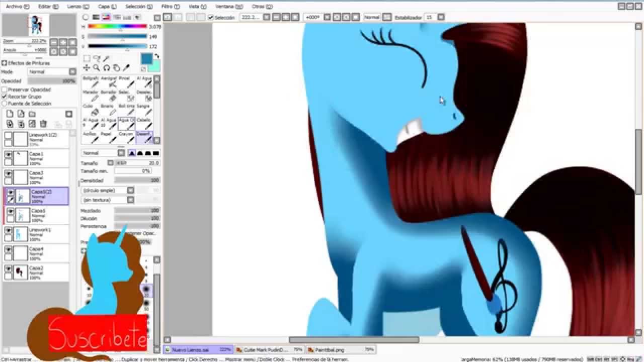Open the Estabilizador value dropdown
644x362 pixels.
coord(441,18)
